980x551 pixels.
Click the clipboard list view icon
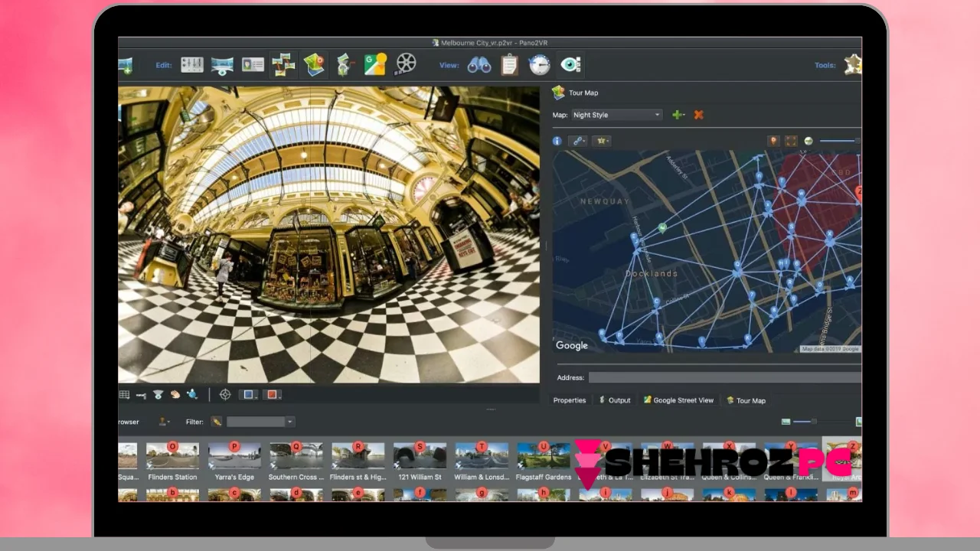point(510,65)
